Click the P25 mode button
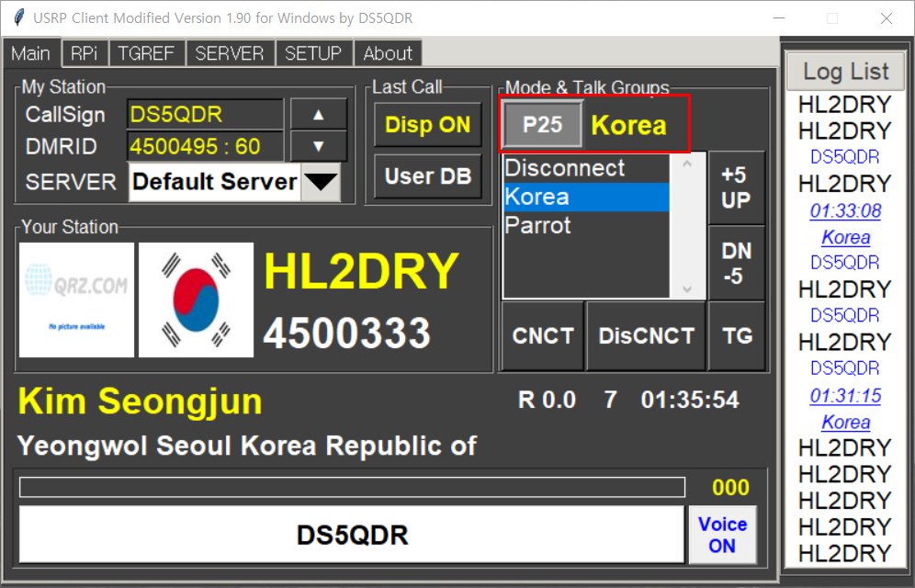 pos(543,124)
